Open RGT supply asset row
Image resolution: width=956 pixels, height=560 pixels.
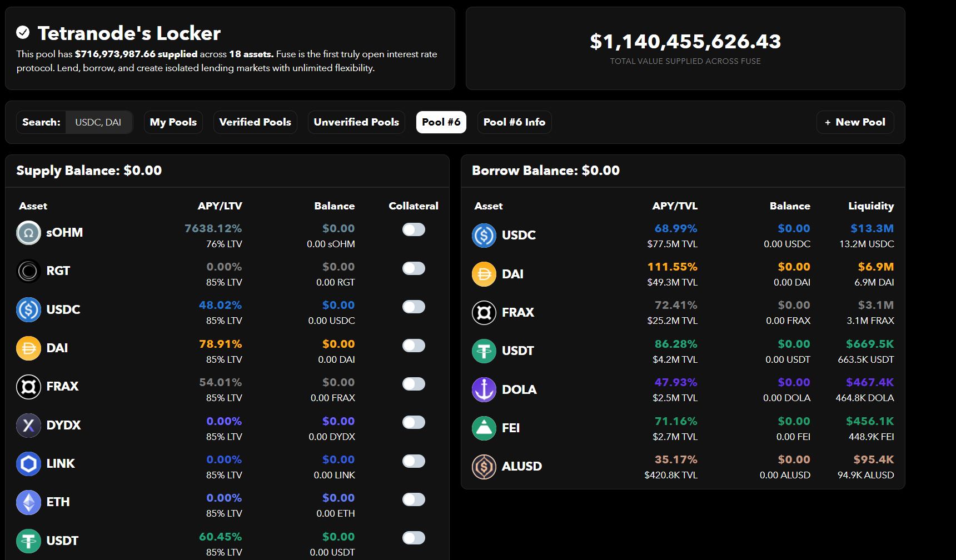click(227, 274)
